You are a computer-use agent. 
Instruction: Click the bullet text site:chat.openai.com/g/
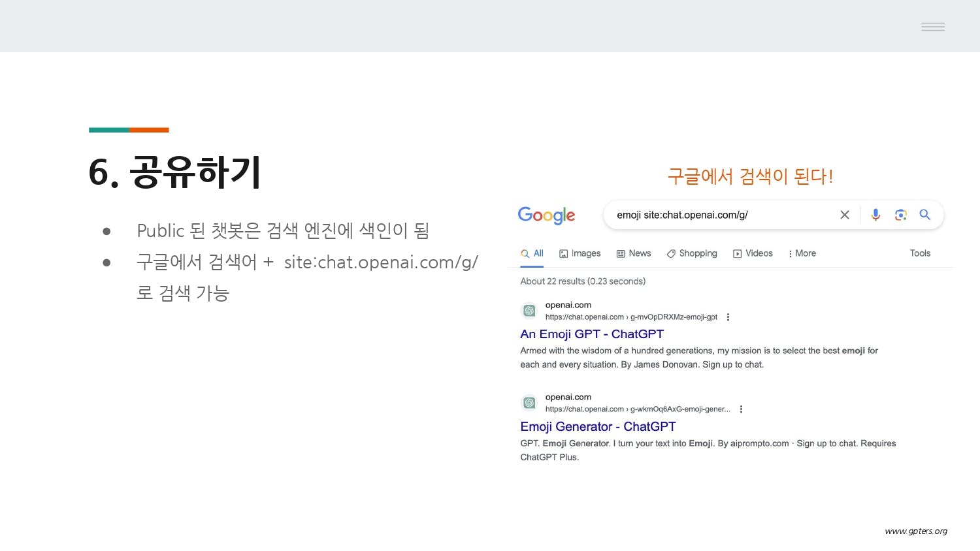(381, 262)
